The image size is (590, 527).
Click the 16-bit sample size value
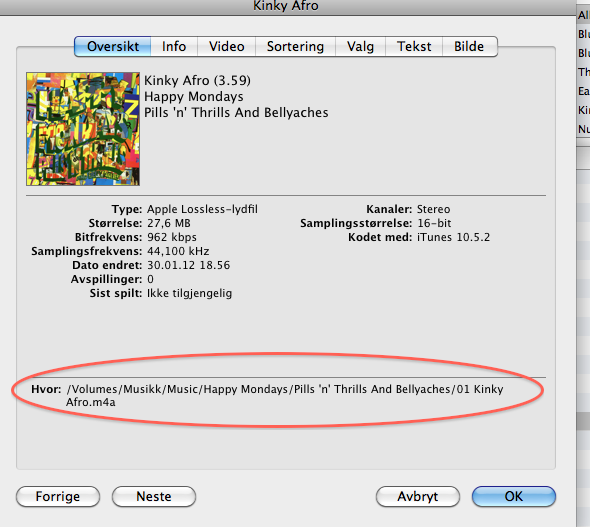pyautogui.click(x=434, y=223)
